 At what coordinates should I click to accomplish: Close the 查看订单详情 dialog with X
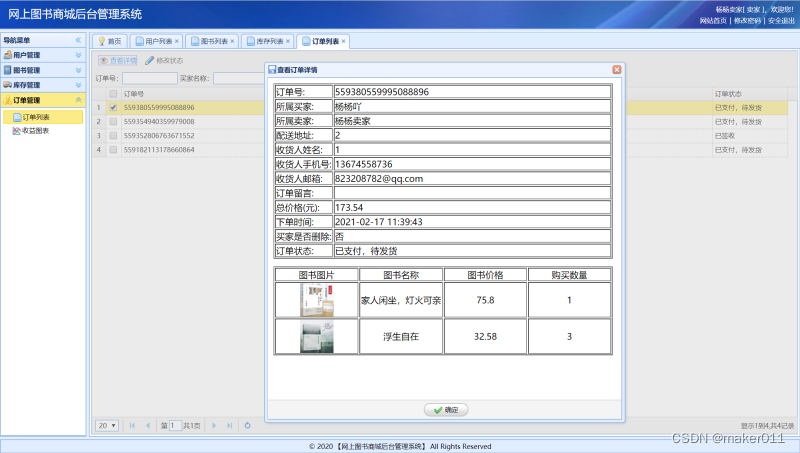click(x=616, y=69)
